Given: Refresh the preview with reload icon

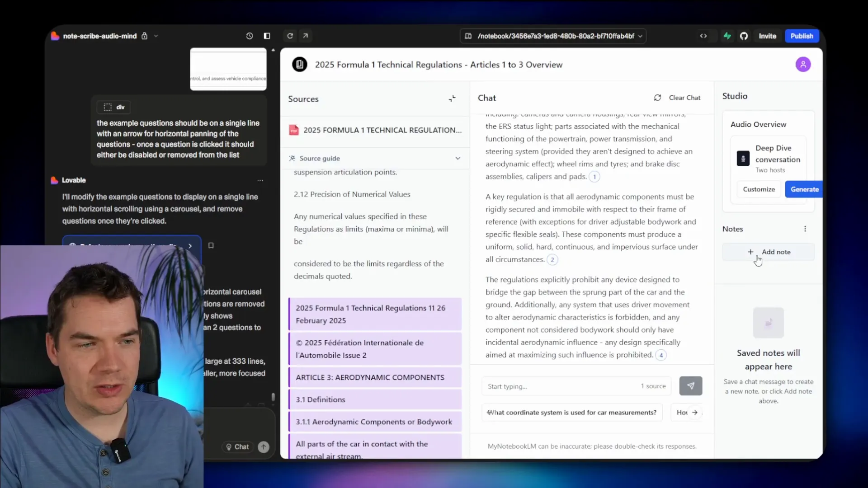Looking at the screenshot, I should pyautogui.click(x=290, y=36).
